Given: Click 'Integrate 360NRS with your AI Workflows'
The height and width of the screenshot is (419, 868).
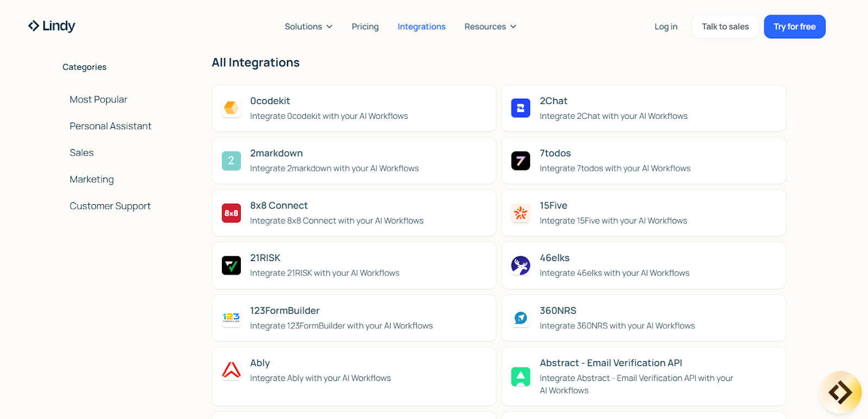Looking at the screenshot, I should pos(617,326).
